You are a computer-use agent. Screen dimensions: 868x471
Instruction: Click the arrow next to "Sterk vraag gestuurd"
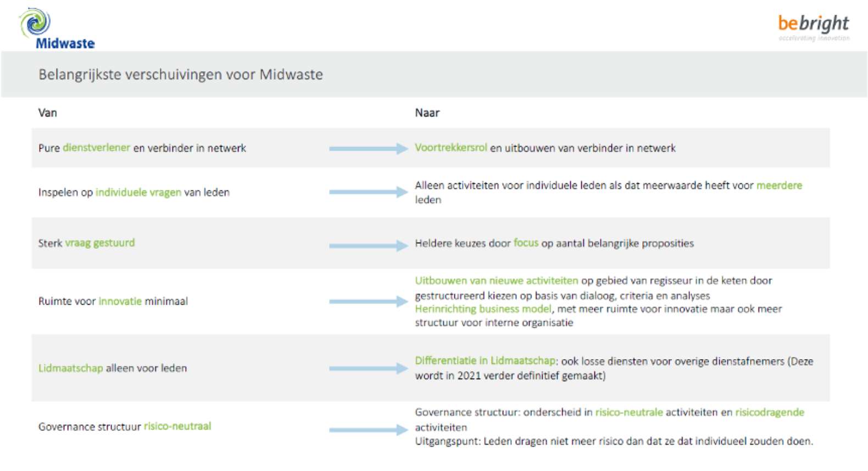point(368,245)
